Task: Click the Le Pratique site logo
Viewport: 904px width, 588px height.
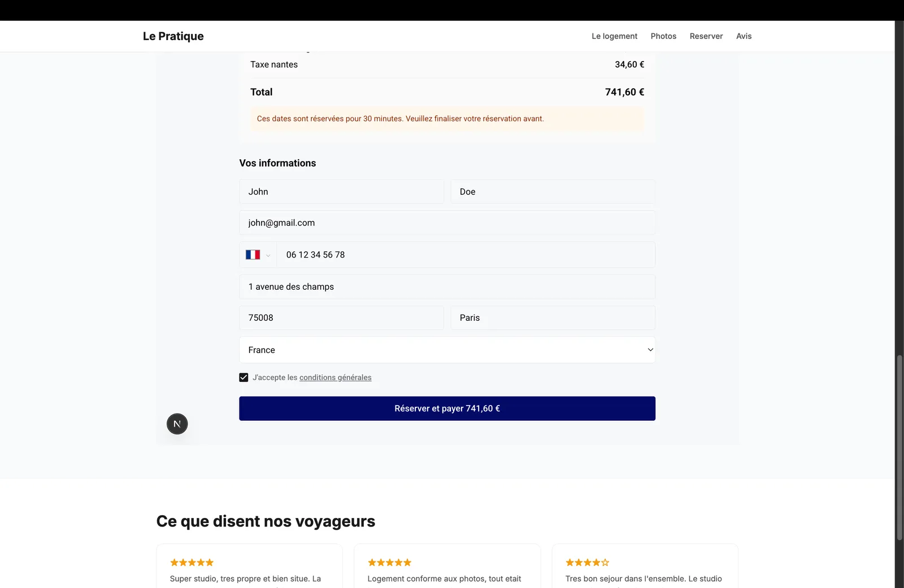Action: 173,36
